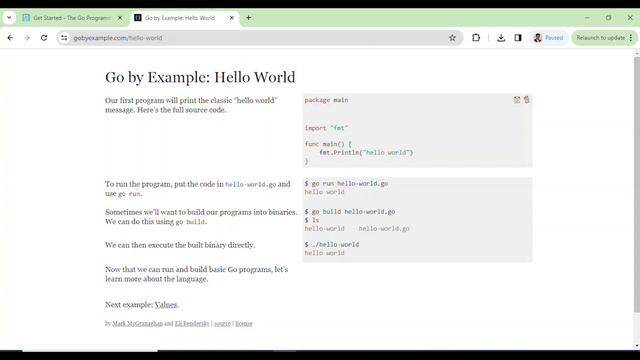Click the page vertical scrollbar
The image size is (640, 360).
637,184
